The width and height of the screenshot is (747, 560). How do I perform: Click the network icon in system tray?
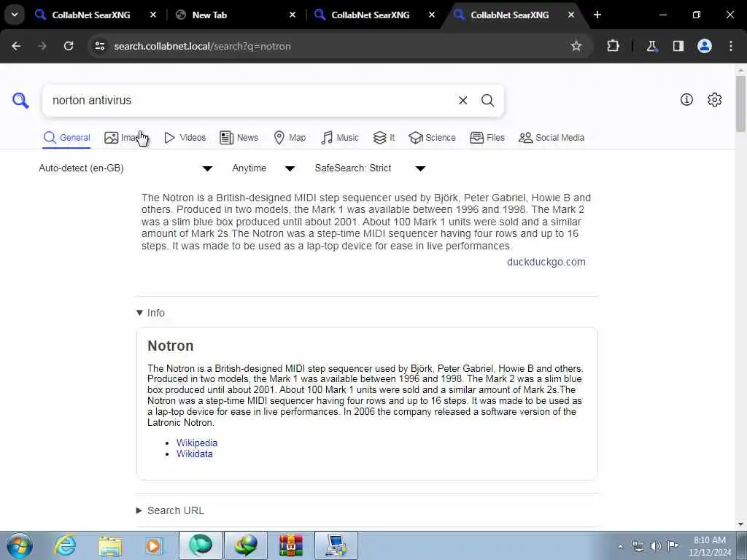pos(638,546)
